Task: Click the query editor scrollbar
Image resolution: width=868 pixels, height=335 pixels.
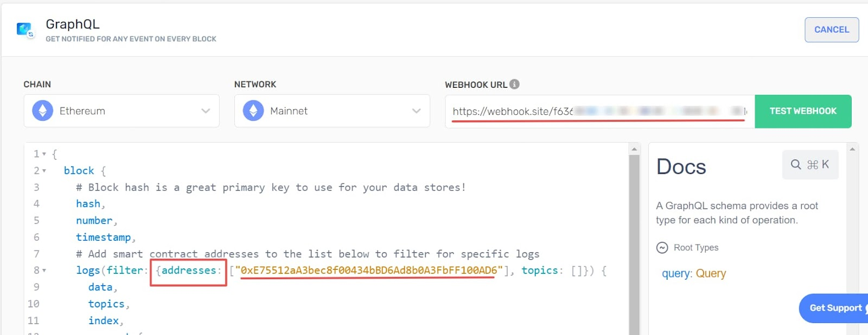Action: click(634, 217)
